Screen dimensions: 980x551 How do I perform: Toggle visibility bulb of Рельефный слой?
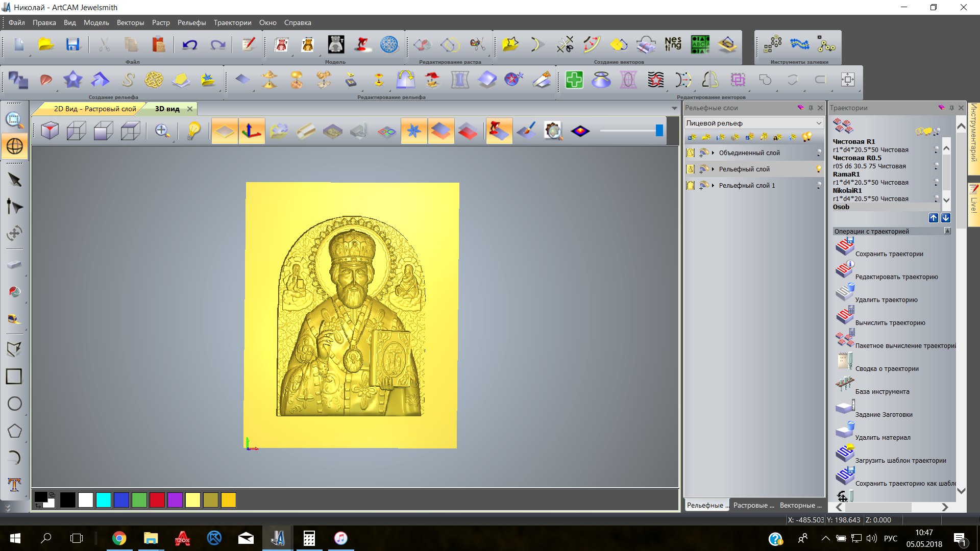[x=819, y=169]
